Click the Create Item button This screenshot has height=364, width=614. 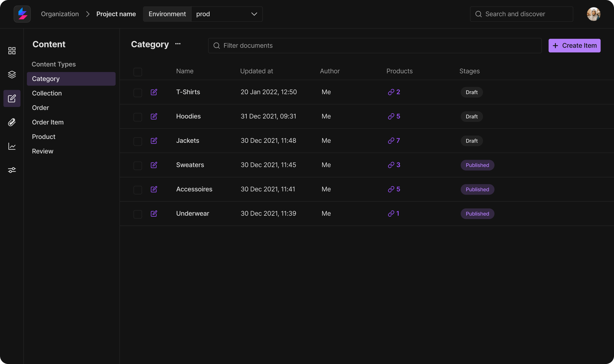coord(574,46)
